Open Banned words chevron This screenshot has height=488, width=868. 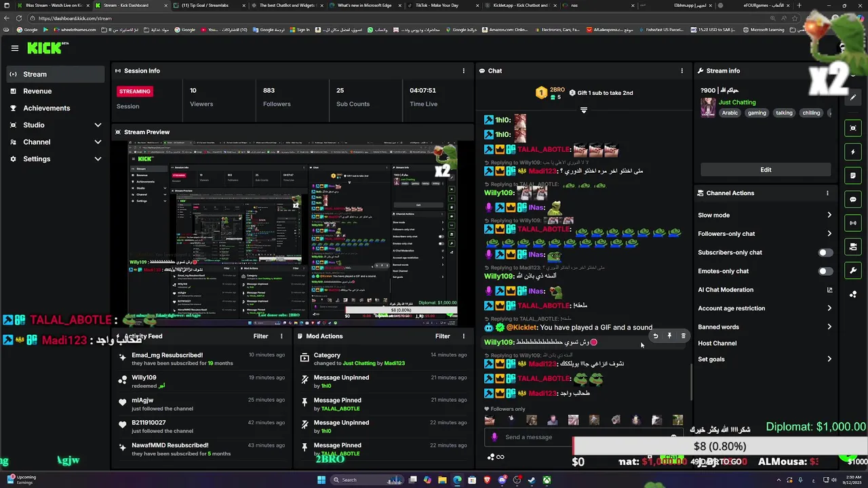click(x=829, y=327)
